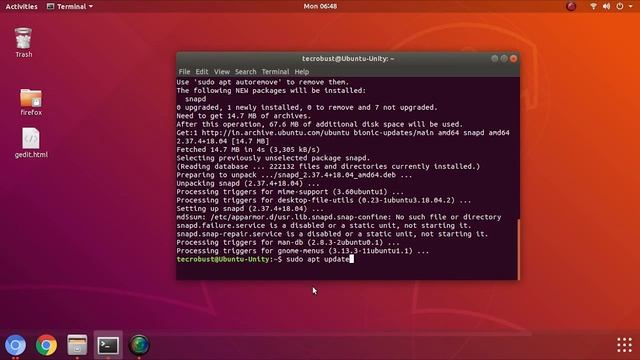The height and width of the screenshot is (360, 640).
Task: Open the firefox folder on desktop
Action: (31, 102)
